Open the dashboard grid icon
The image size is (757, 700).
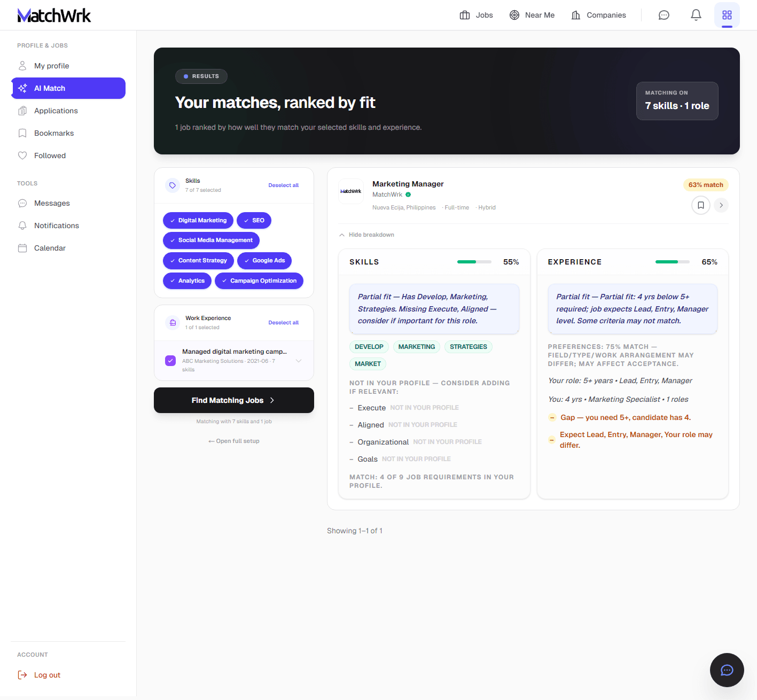727,15
